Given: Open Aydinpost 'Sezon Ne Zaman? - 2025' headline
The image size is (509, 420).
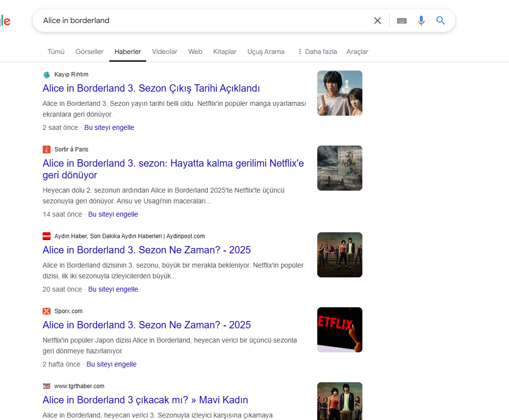Looking at the screenshot, I should 147,250.
